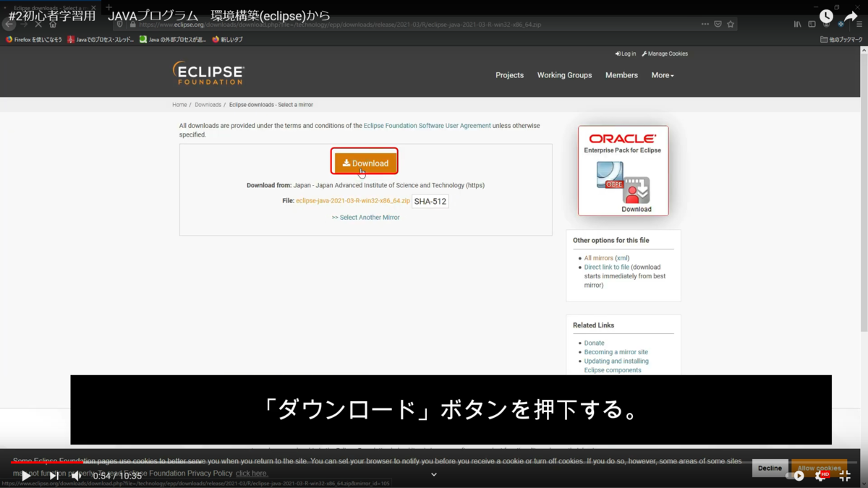
Task: Click the orange Download button
Action: point(365,163)
